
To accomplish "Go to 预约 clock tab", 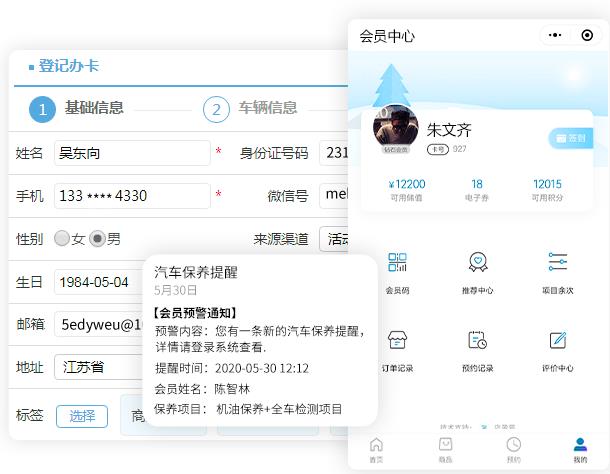I will click(514, 449).
